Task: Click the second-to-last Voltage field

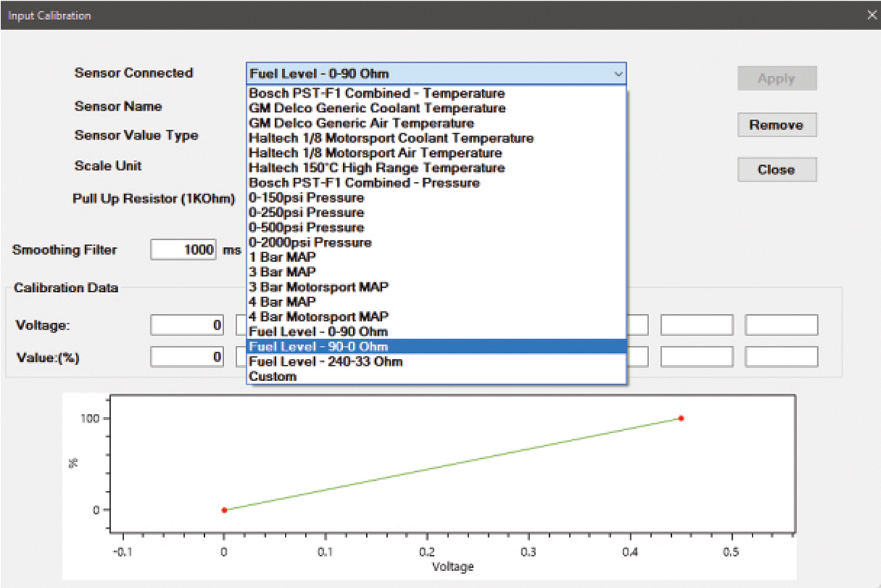Action: tap(697, 324)
